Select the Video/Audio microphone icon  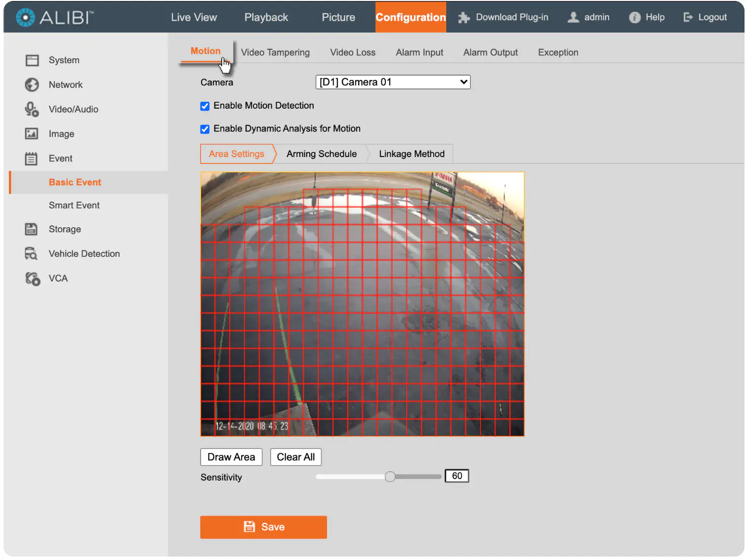[x=32, y=109]
